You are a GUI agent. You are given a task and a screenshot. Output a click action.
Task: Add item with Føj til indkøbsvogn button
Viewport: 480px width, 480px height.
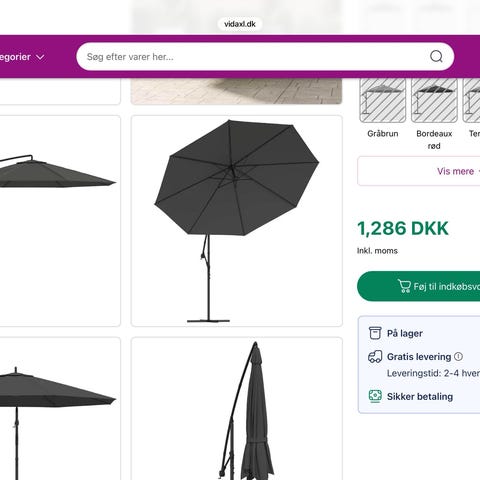[x=419, y=286]
